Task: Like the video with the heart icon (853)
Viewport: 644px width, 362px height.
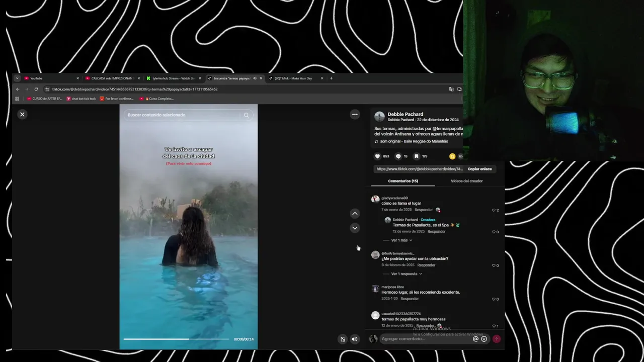Action: point(378,156)
